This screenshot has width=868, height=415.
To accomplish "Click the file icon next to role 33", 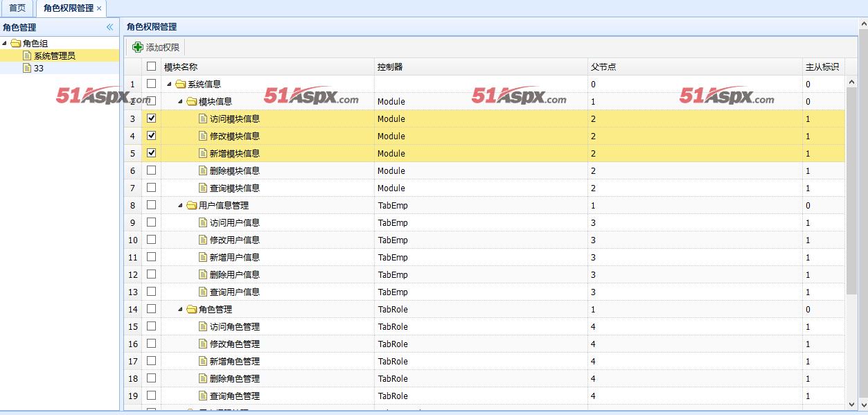I will (x=27, y=69).
